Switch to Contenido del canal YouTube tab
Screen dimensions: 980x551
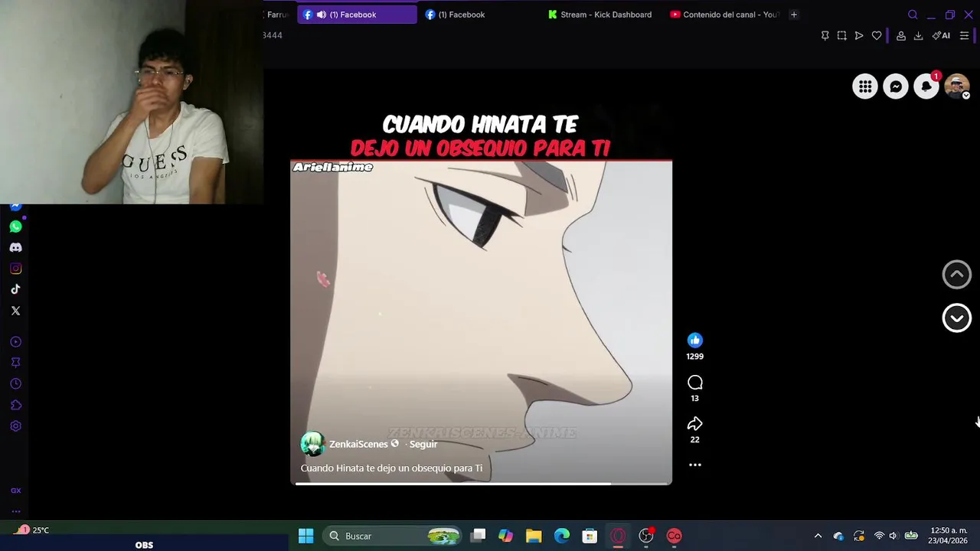click(x=724, y=15)
